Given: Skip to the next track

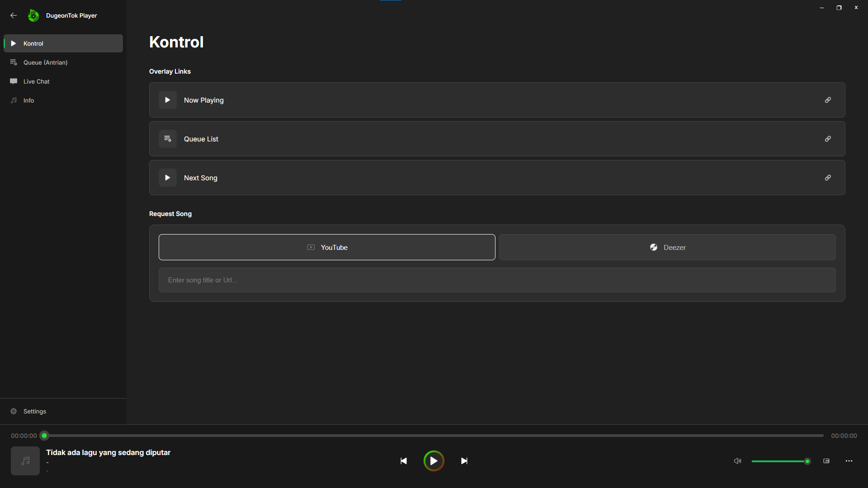Looking at the screenshot, I should 464,461.
